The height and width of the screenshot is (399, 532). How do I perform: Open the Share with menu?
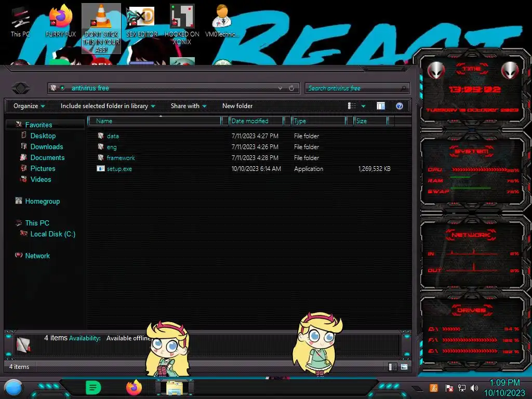189,106
